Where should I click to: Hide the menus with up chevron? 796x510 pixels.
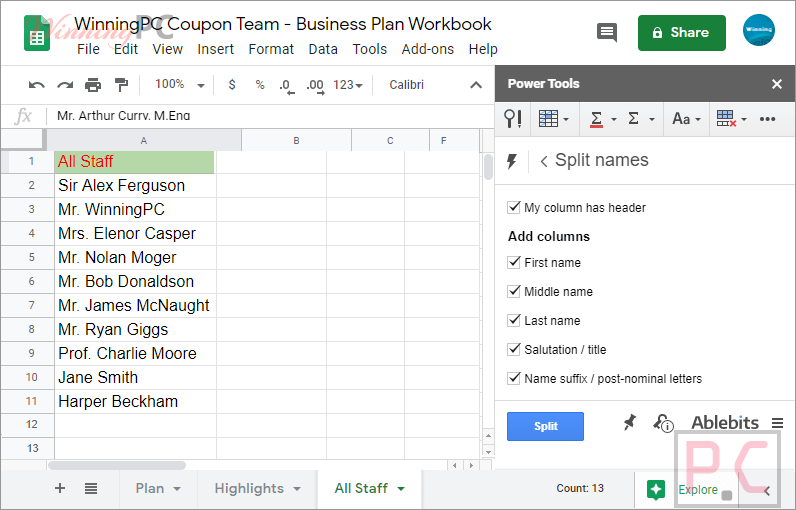click(x=476, y=85)
